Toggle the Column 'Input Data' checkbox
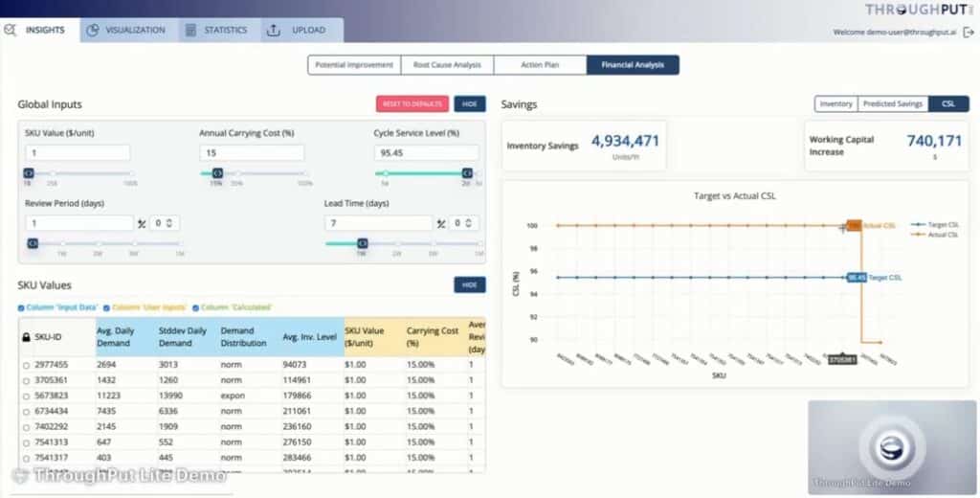Image resolution: width=980 pixels, height=498 pixels. [x=21, y=307]
